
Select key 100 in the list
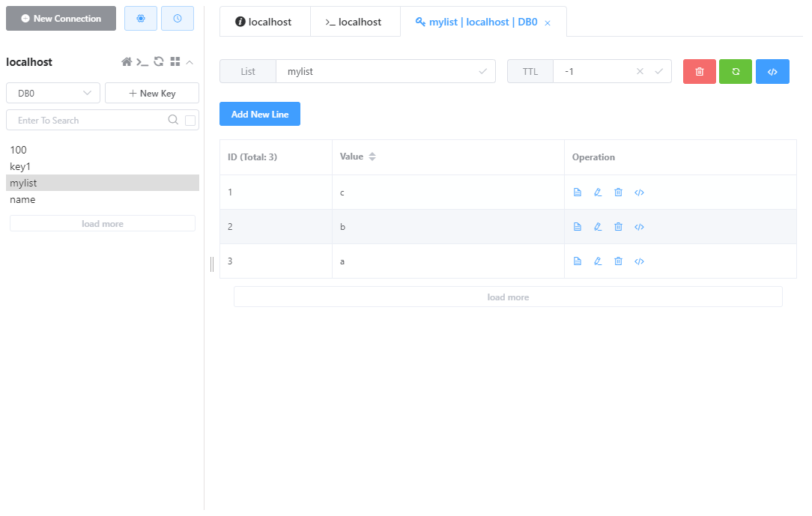[x=103, y=150]
